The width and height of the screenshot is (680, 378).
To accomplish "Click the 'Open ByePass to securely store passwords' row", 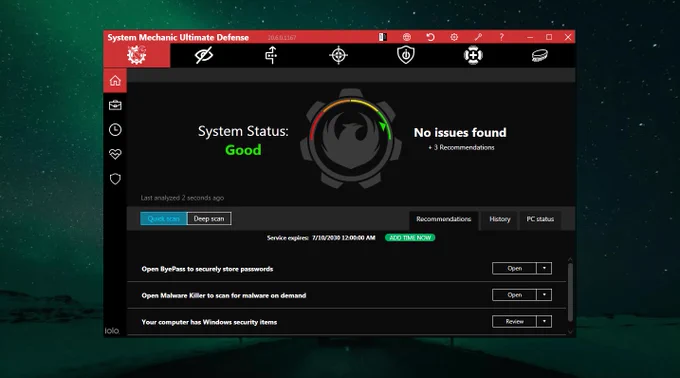I will [x=347, y=269].
